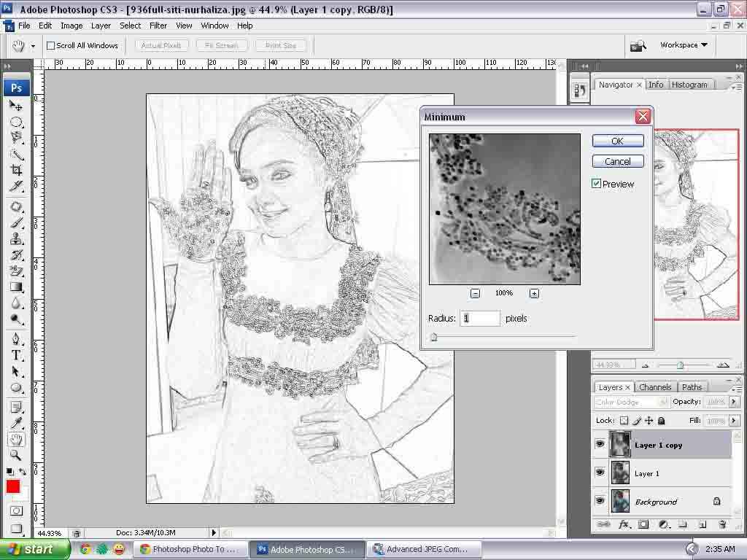Click Cancel in the Minimum dialog
Screen dimensions: 747x560
tap(618, 161)
